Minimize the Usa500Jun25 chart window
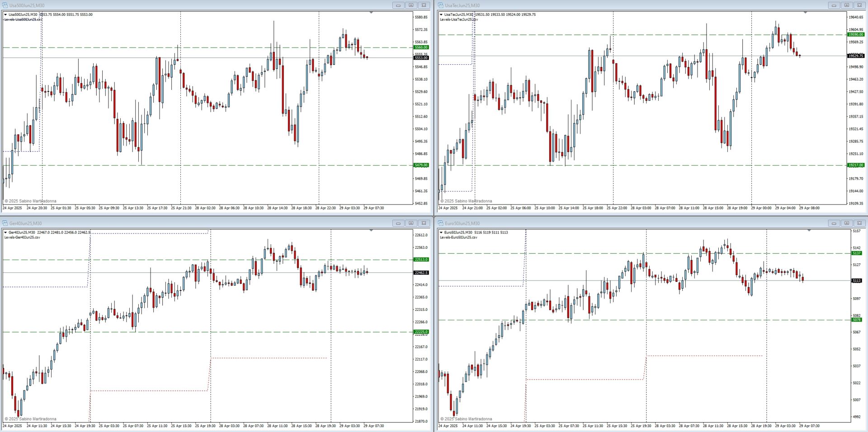868x432 pixels. pos(398,5)
